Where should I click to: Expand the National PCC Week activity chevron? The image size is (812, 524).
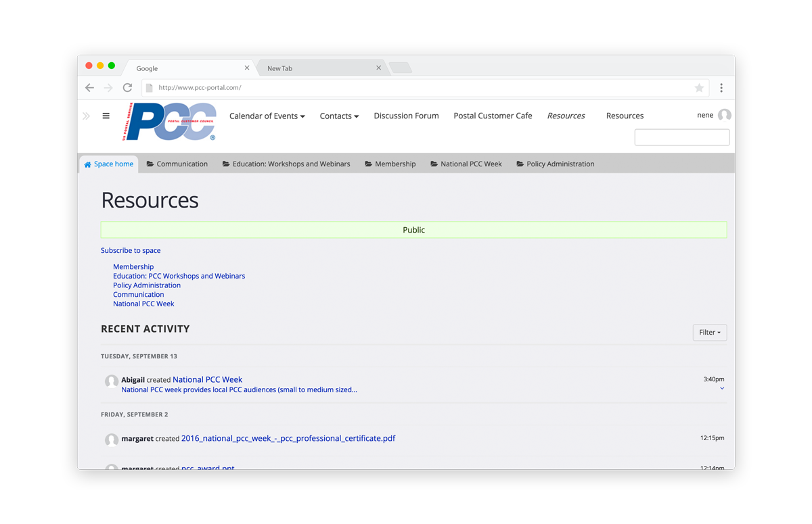pos(722,389)
